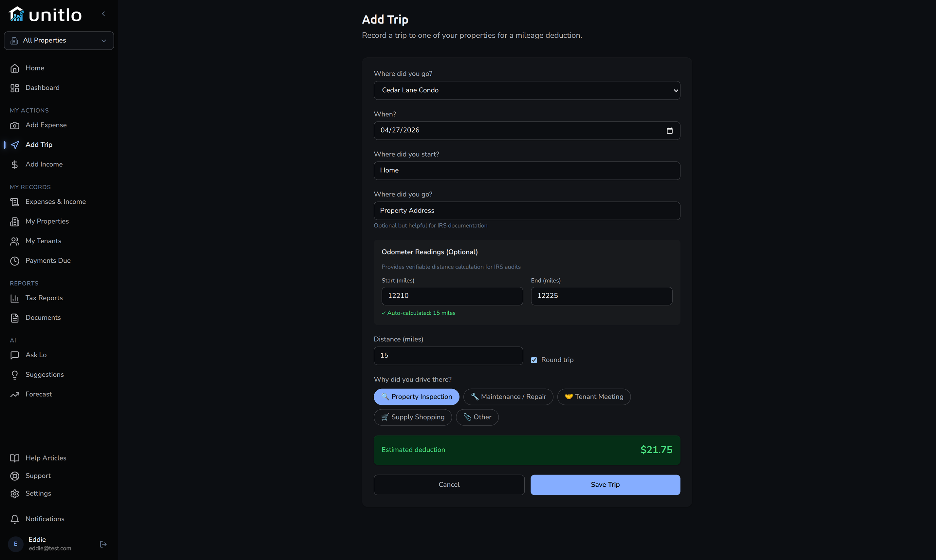The width and height of the screenshot is (936, 560).
Task: Click the Support lifebuoy icon
Action: click(x=15, y=476)
